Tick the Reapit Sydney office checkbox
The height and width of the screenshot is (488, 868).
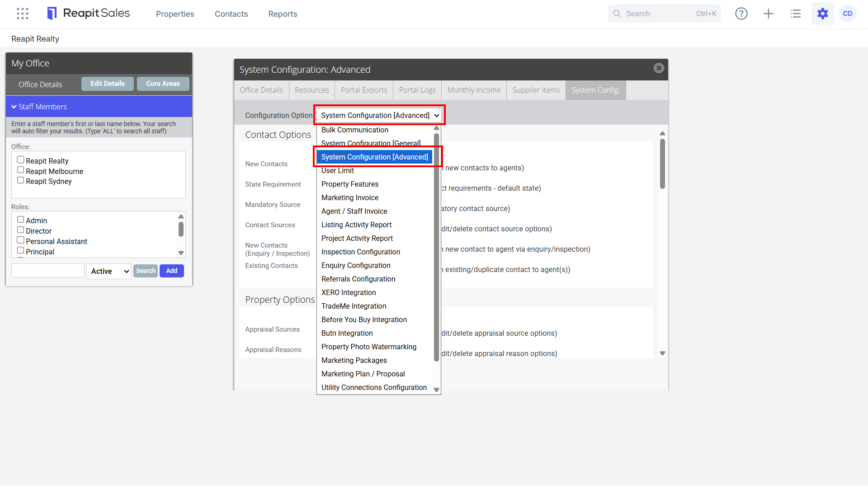click(20, 180)
